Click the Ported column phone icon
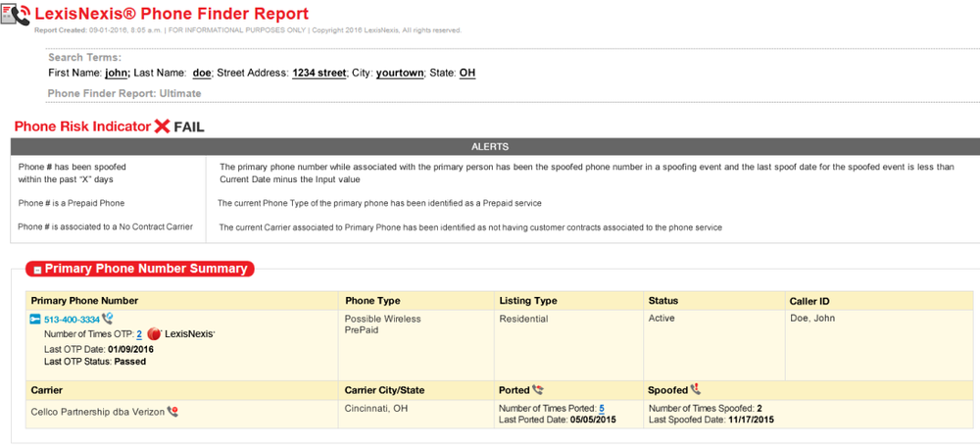Screen dimensions: 980x448 pos(538,389)
